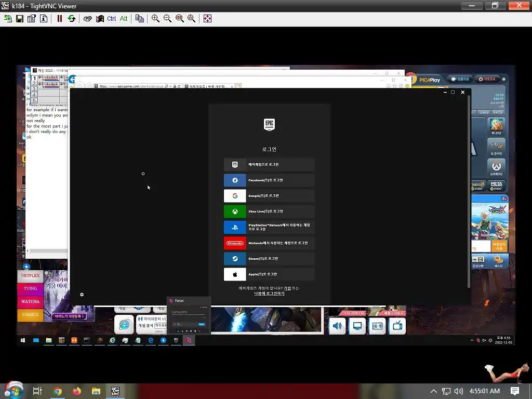Click the 16:9 aspect ratio button
532x399 pixels.
[x=377, y=326]
